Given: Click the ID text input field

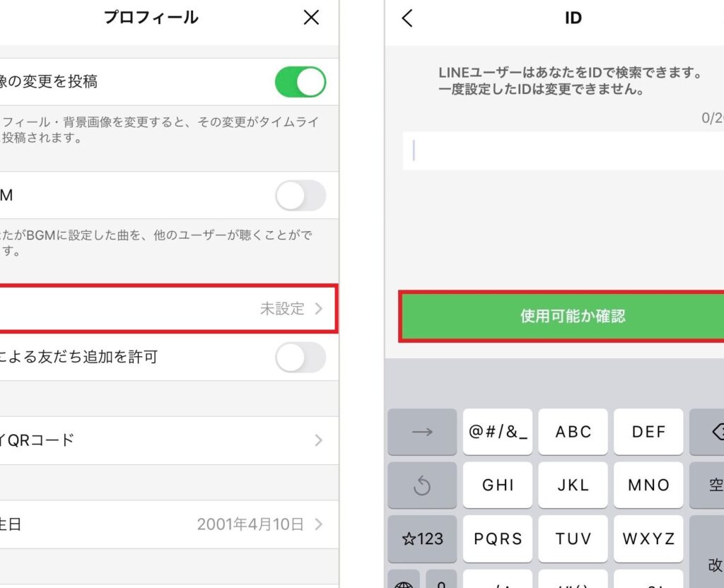Looking at the screenshot, I should pos(562,151).
